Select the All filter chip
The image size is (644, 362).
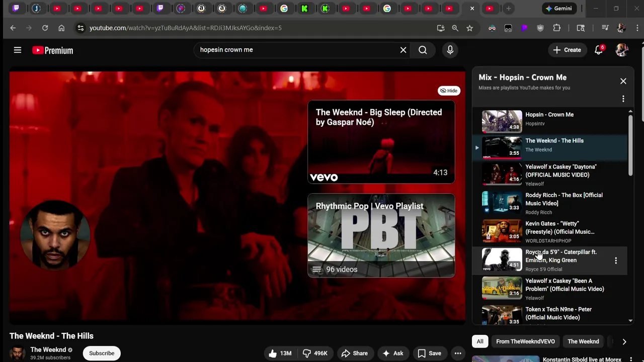[480, 341]
